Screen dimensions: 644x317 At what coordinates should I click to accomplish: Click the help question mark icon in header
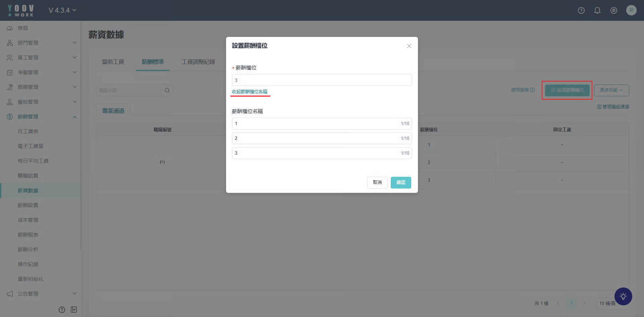581,10
